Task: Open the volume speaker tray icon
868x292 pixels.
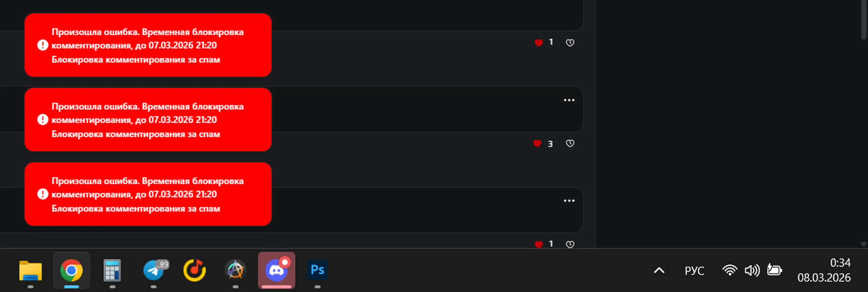Action: pyautogui.click(x=752, y=270)
